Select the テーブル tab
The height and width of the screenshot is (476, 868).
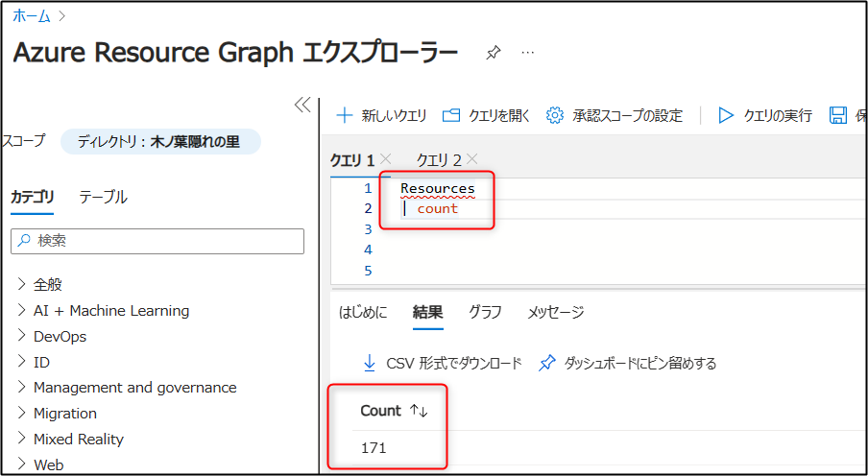pyautogui.click(x=103, y=197)
